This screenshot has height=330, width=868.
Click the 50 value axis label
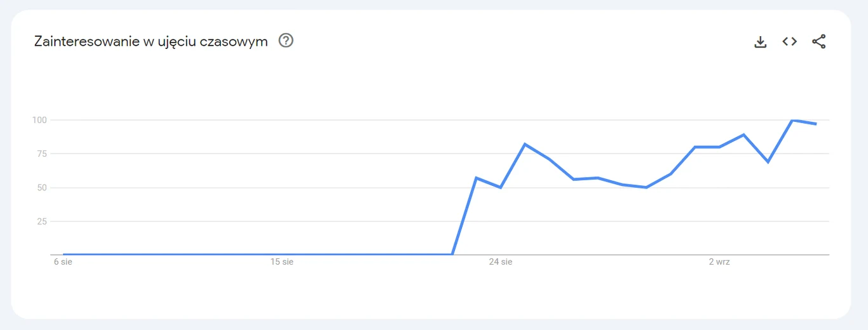(x=43, y=188)
